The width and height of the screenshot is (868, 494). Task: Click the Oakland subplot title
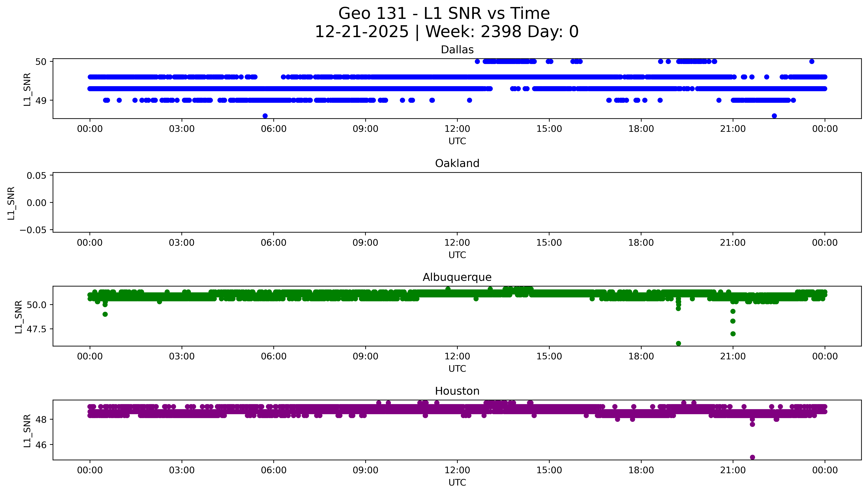coord(457,164)
